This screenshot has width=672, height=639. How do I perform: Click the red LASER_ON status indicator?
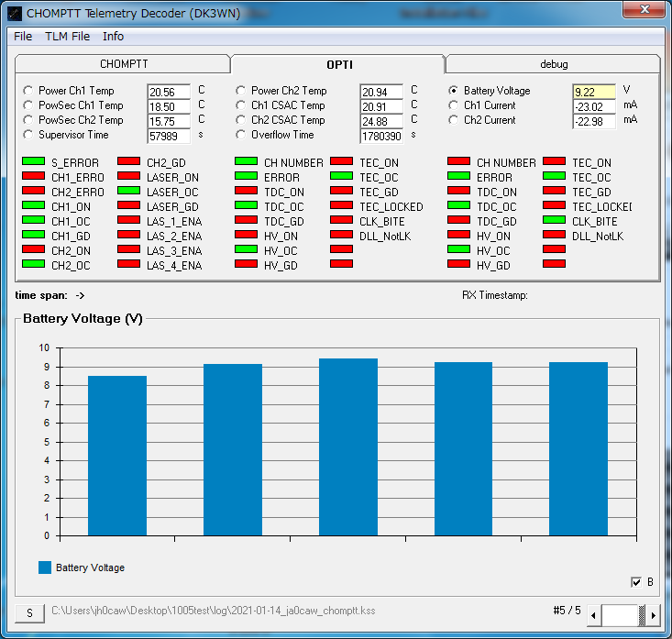tap(129, 176)
